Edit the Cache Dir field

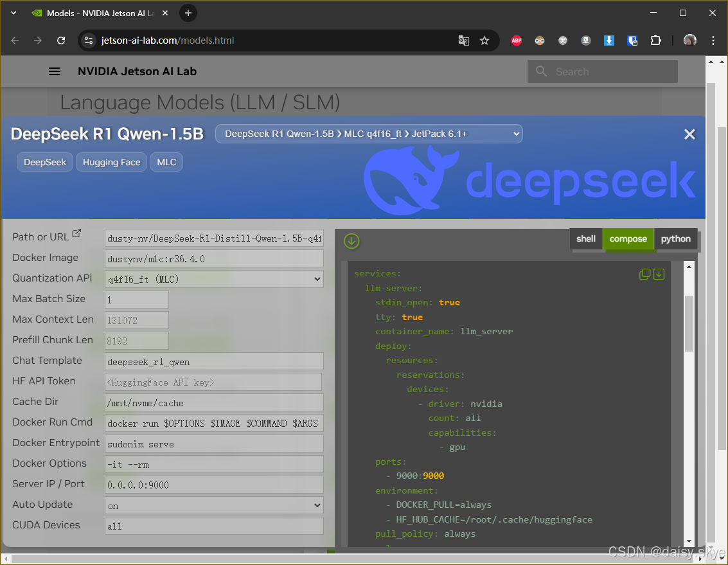[214, 402]
